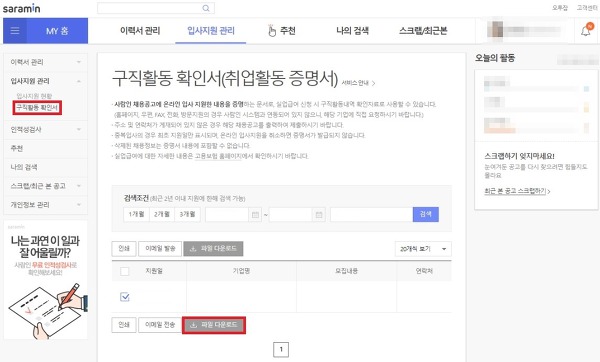This screenshot has width=600, height=362.
Task: Open the notification bell icon
Action: coord(585,31)
